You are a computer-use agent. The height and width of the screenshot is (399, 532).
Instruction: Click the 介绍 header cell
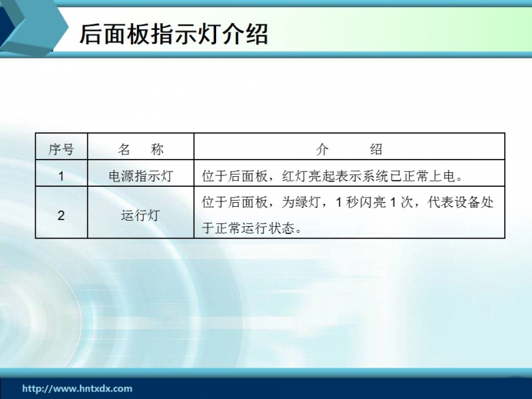click(x=349, y=146)
